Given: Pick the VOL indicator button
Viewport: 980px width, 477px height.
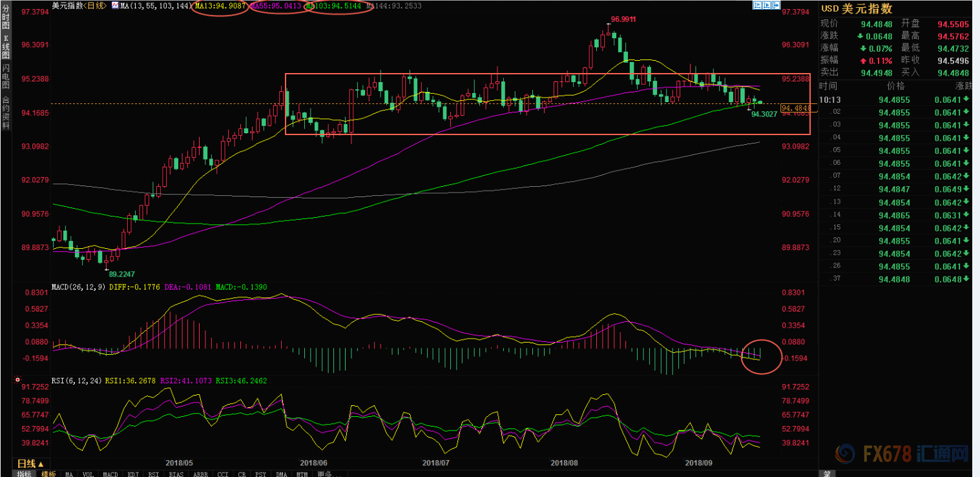Looking at the screenshot, I should click(89, 474).
